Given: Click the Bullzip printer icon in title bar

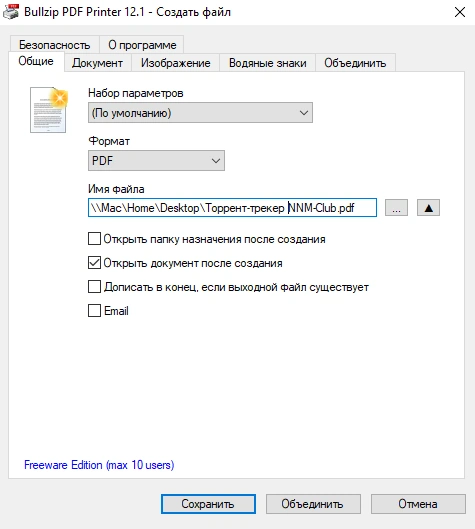Looking at the screenshot, I should (x=10, y=11).
